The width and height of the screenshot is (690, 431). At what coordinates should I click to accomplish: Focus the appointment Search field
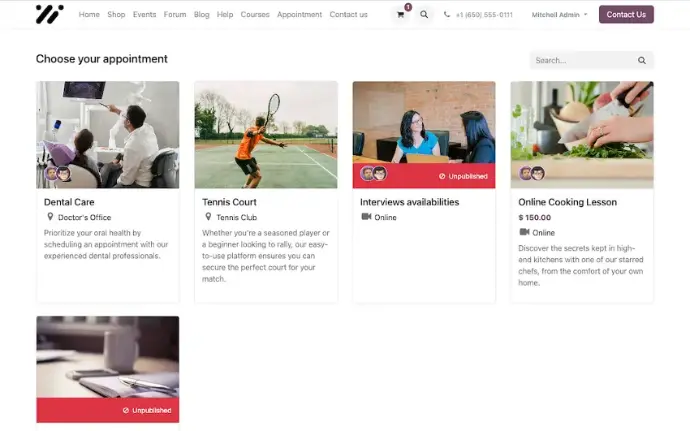coord(582,60)
